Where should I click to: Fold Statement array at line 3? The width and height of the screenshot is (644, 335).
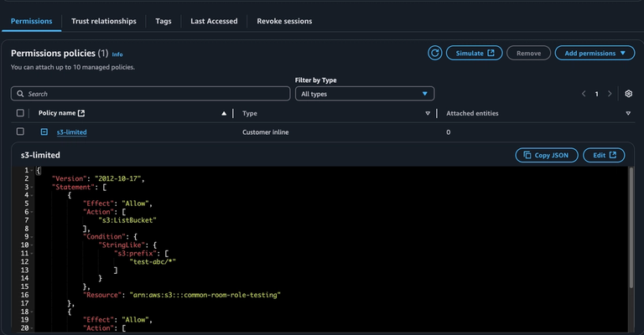coord(32,187)
